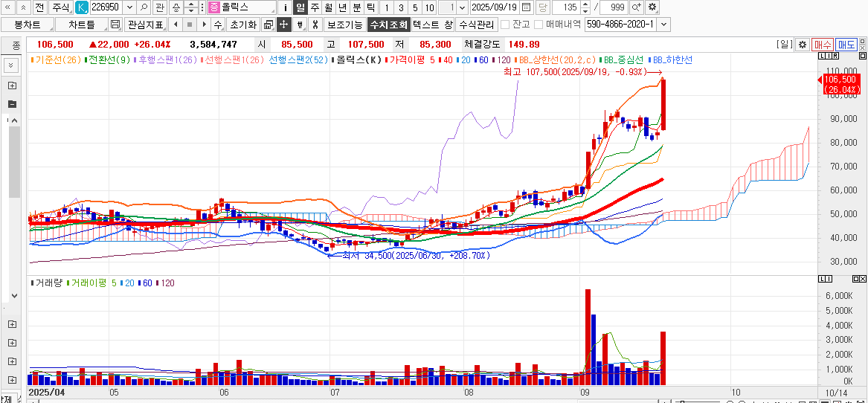Image resolution: width=868 pixels, height=403 pixels.
Task: Click the stock info 'i' icon
Action: click(285, 7)
